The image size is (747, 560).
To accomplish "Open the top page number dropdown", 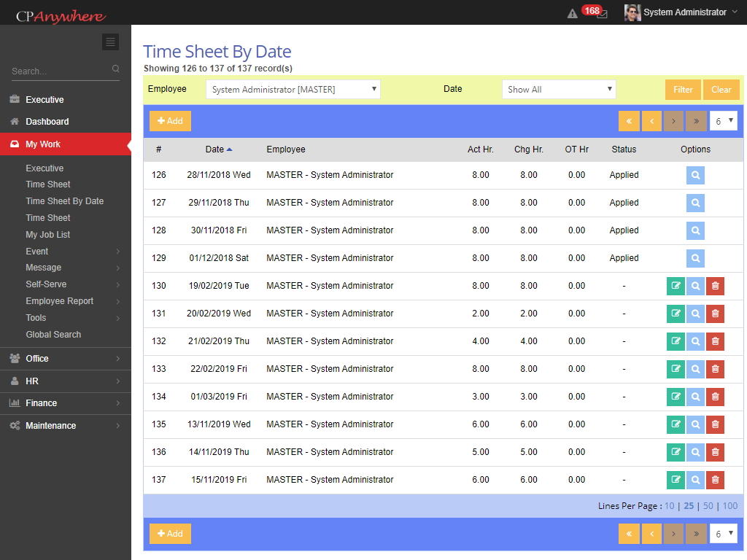I will coord(723,121).
